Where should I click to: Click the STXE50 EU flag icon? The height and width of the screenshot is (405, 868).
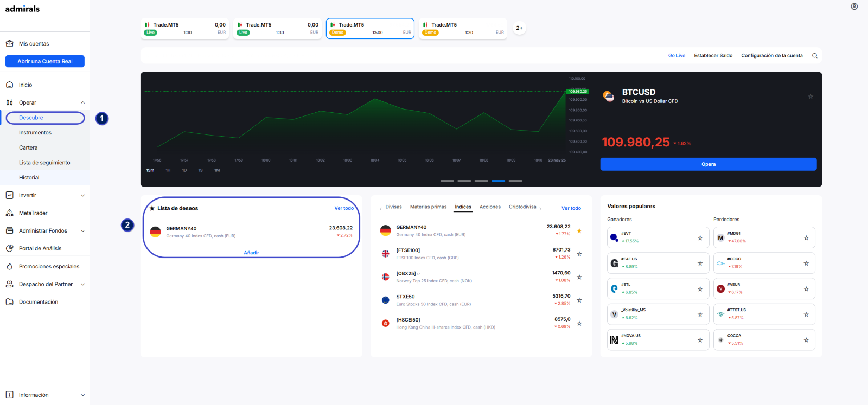point(385,300)
